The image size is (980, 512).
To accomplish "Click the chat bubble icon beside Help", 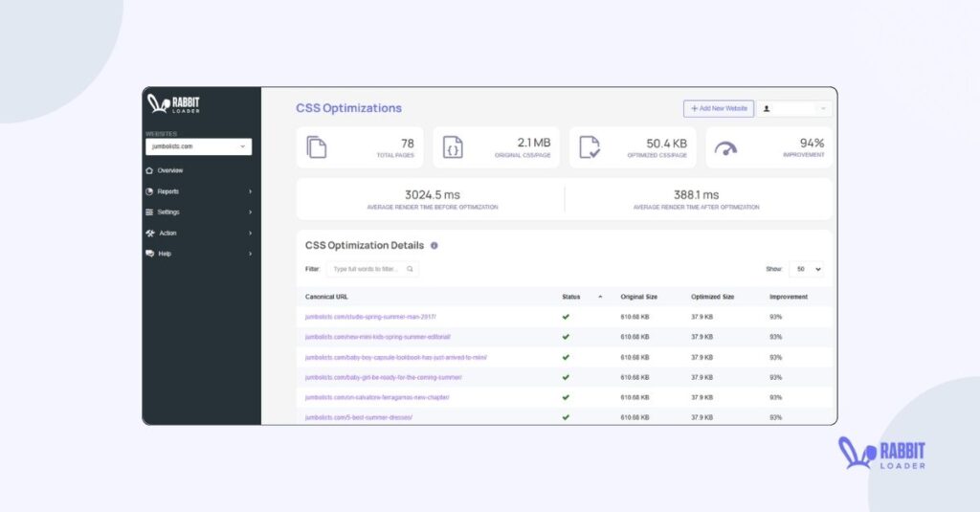I will pos(149,254).
